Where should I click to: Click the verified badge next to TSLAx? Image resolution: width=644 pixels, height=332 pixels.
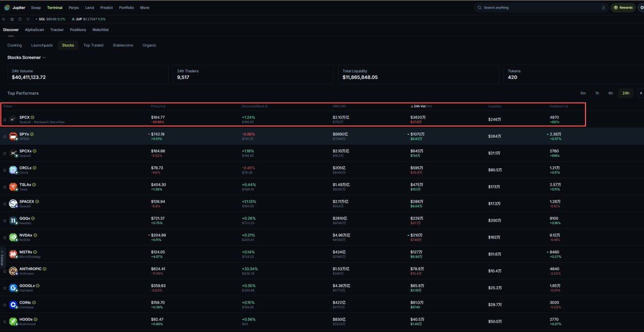coord(35,185)
